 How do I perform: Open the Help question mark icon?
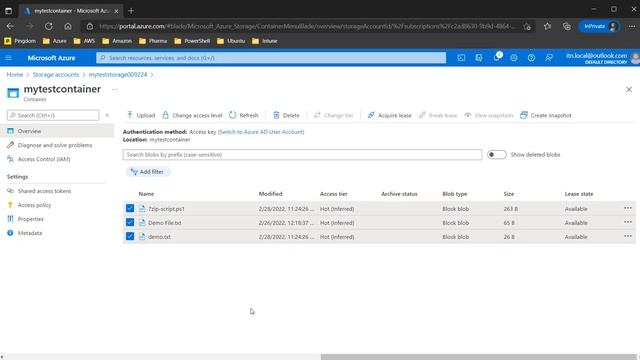531,58
